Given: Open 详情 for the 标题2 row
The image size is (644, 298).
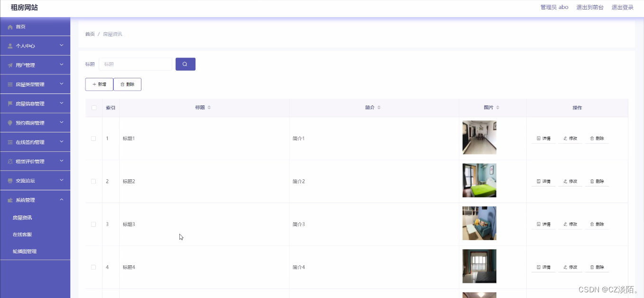Looking at the screenshot, I should [x=543, y=181].
